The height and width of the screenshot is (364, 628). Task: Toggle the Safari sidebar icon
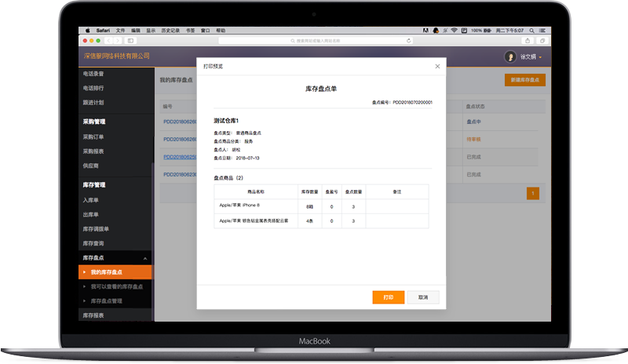(130, 40)
